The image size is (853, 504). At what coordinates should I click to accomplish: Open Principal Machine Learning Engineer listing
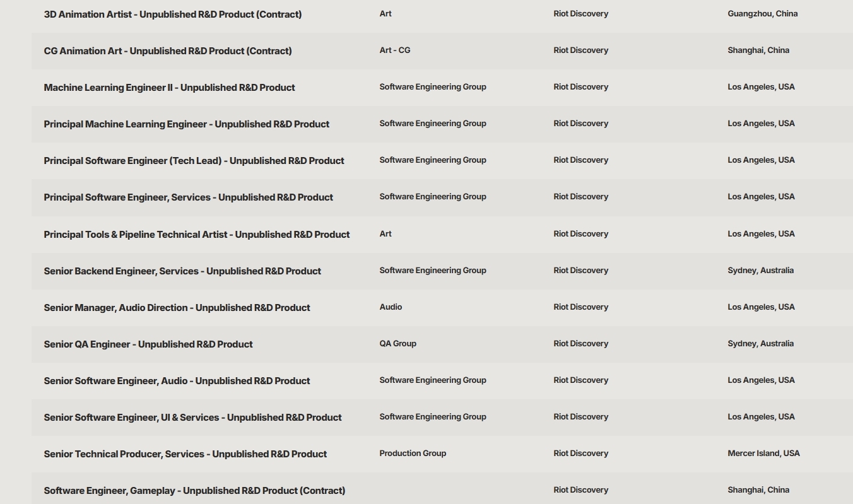[186, 124]
